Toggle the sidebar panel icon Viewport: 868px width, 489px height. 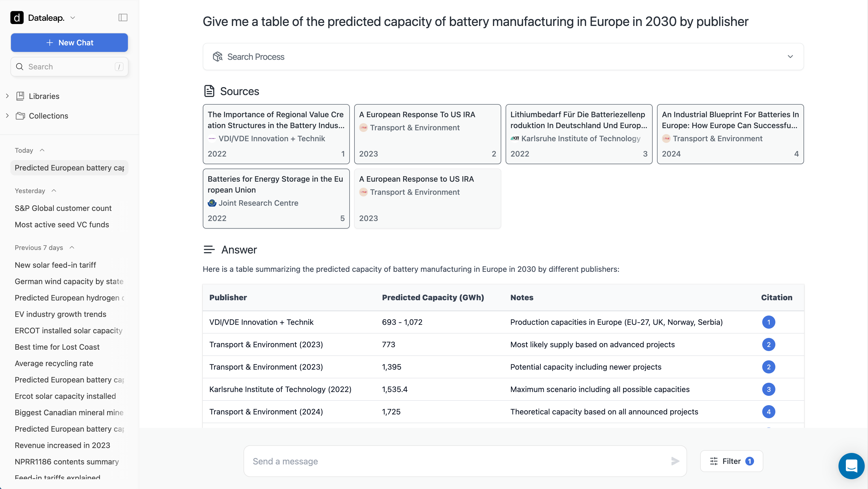click(123, 17)
